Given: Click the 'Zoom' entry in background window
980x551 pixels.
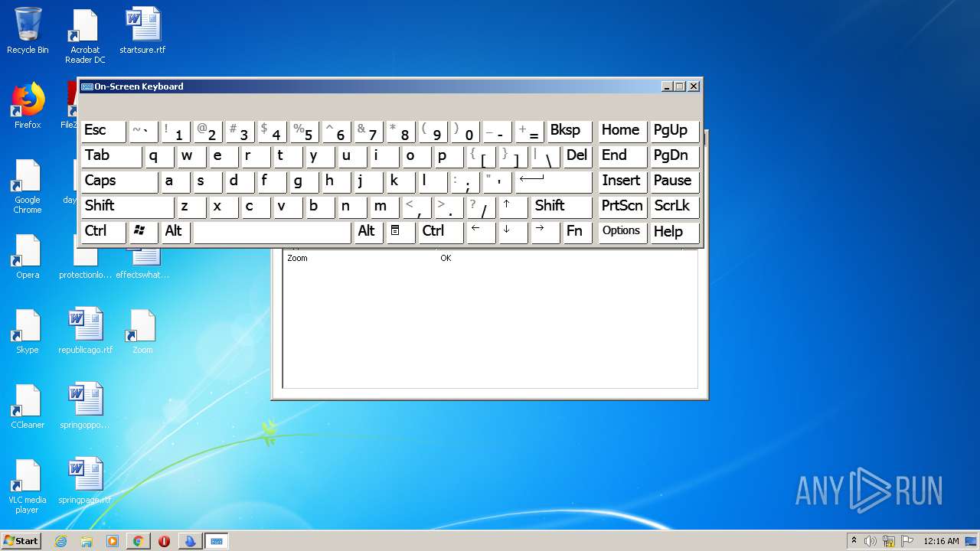Looking at the screenshot, I should click(297, 258).
